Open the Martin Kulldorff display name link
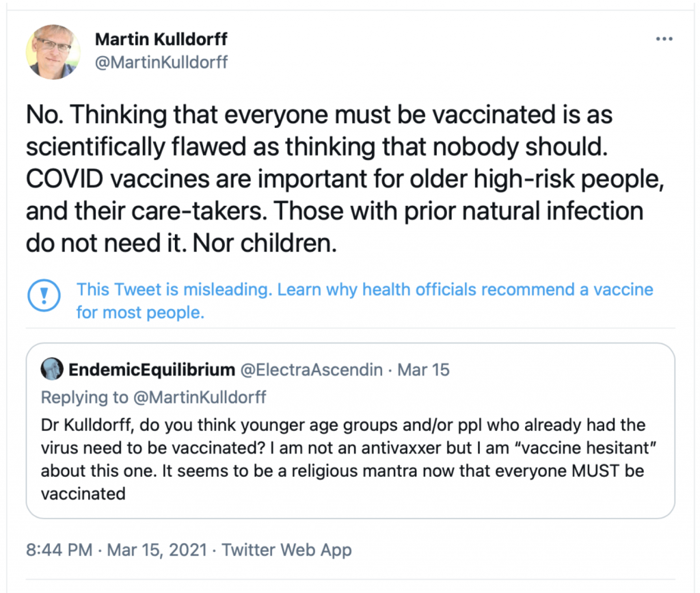700x593 pixels. tap(161, 39)
